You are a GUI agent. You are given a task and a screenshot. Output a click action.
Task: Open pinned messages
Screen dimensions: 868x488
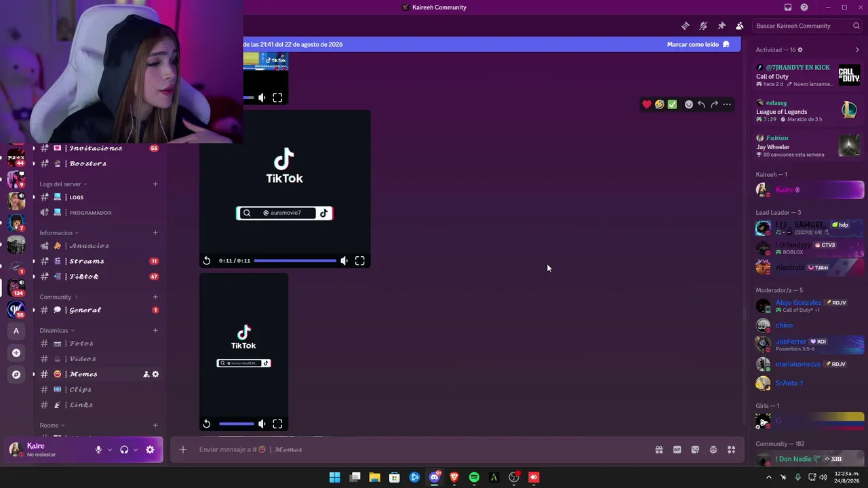pos(722,26)
